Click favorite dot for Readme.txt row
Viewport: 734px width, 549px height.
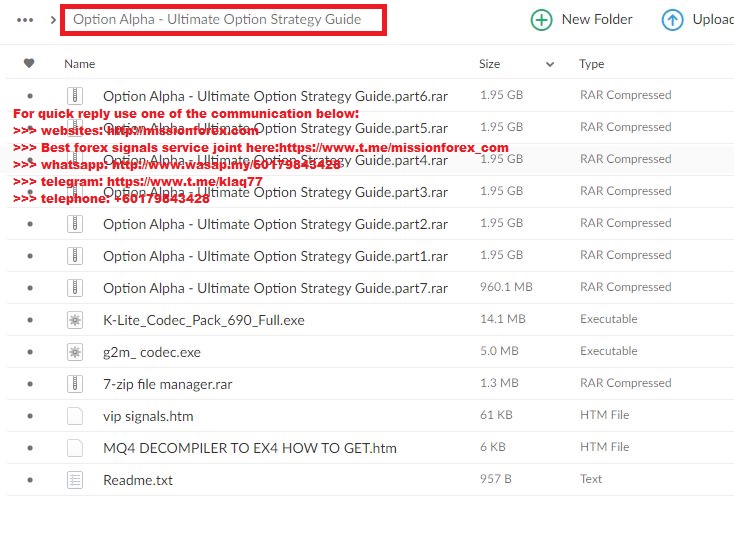pyautogui.click(x=30, y=480)
